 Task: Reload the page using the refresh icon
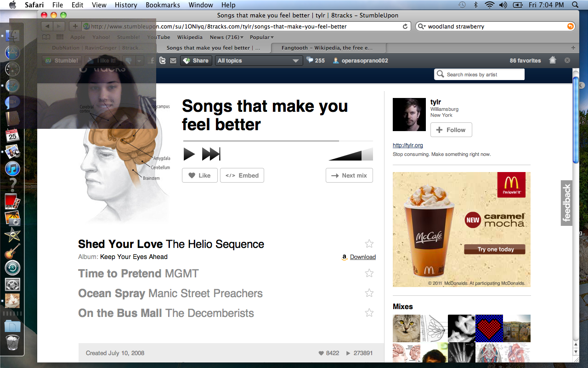click(405, 27)
